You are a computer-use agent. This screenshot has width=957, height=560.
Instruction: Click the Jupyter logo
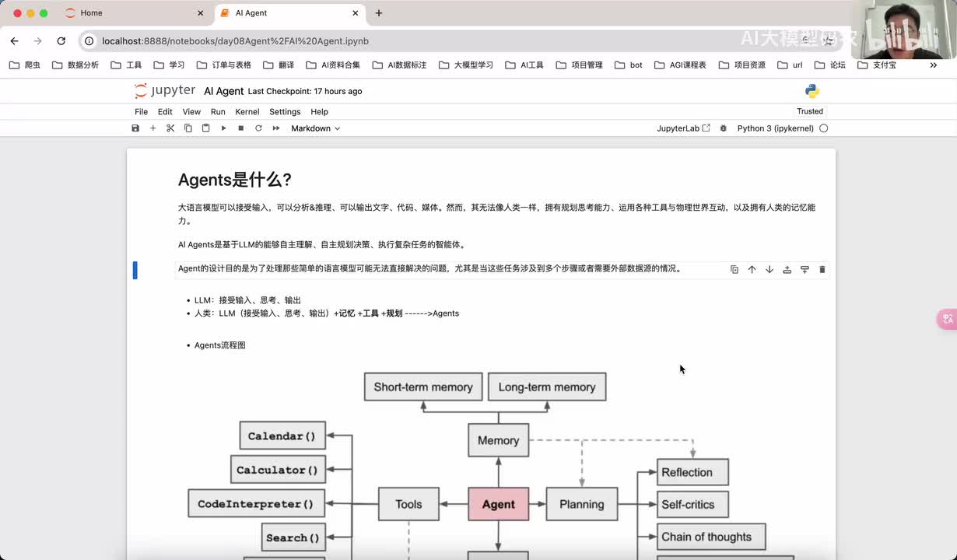point(164,91)
